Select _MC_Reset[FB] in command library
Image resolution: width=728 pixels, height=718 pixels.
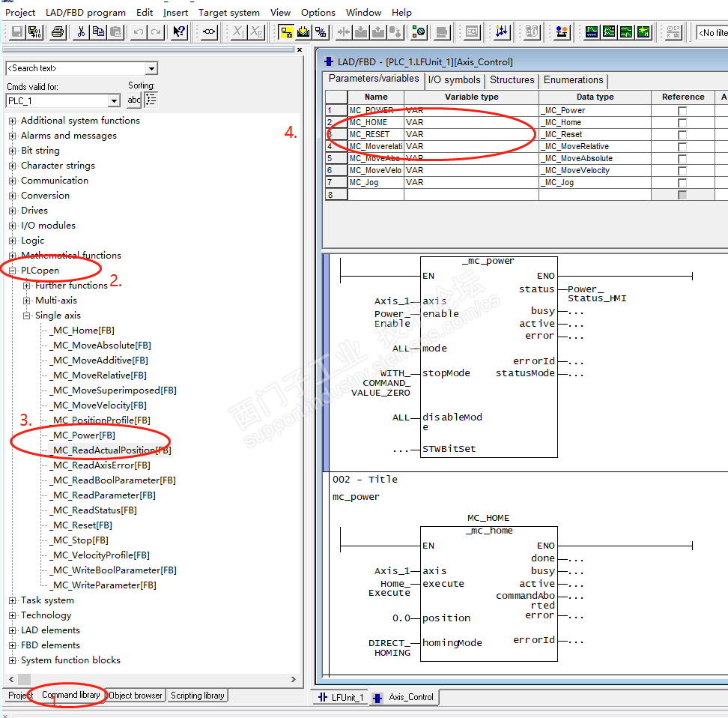(x=82, y=525)
